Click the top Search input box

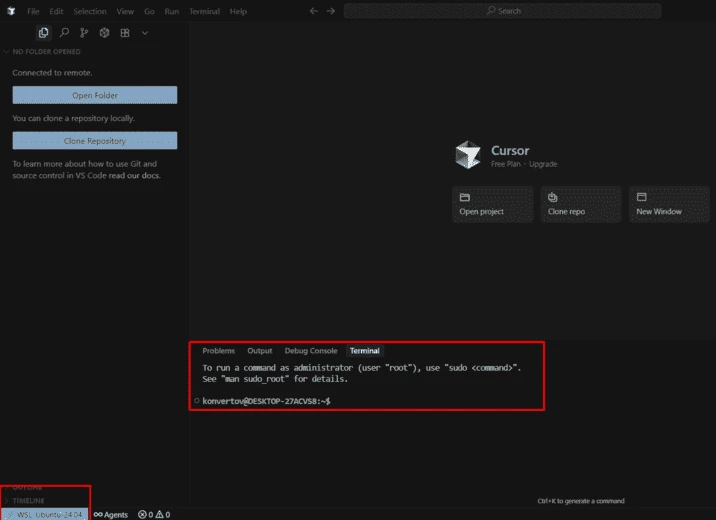(x=502, y=11)
